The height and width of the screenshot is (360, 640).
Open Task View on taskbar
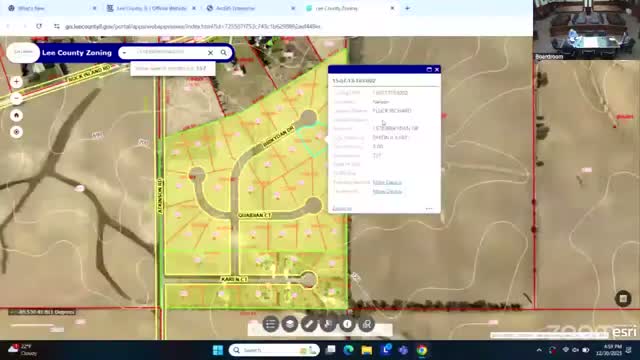coord(331,350)
